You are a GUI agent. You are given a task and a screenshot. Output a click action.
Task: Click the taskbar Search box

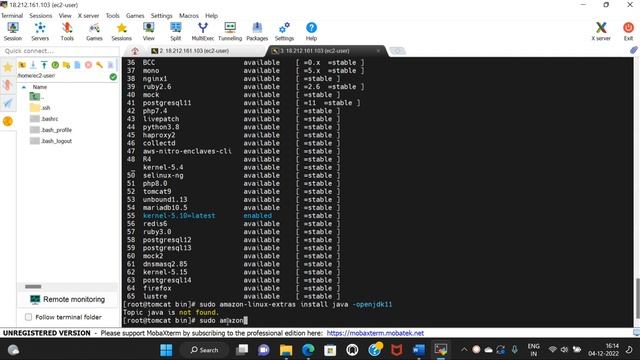point(204,350)
